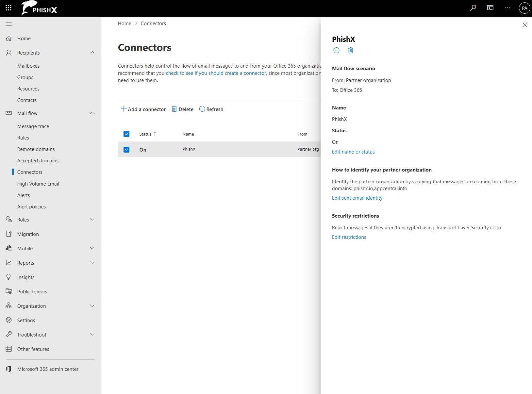Follow 'check to see if you should create a connector' link

tap(216, 73)
